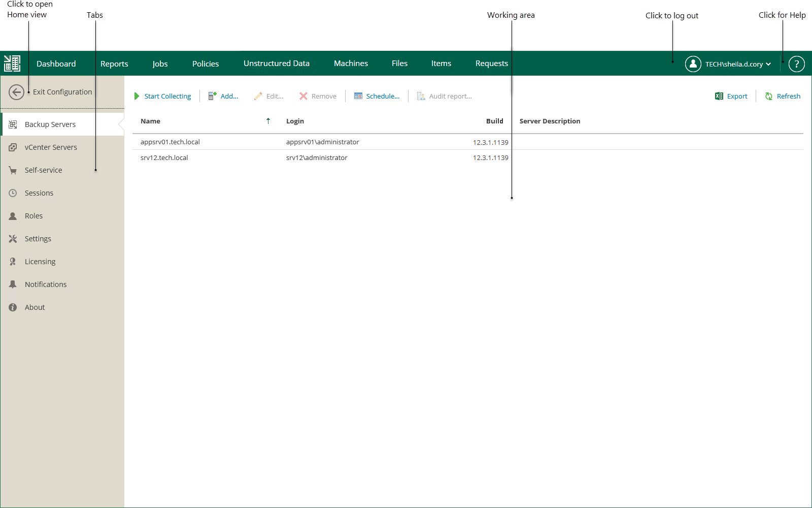Click the Add... button label
The width and height of the screenshot is (812, 508).
click(229, 96)
